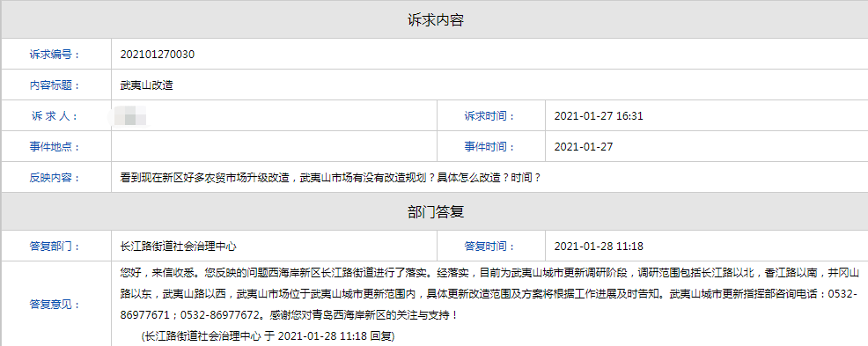The height and width of the screenshot is (346, 868).
Task: Click the 反映内容 label
Action: (55, 178)
